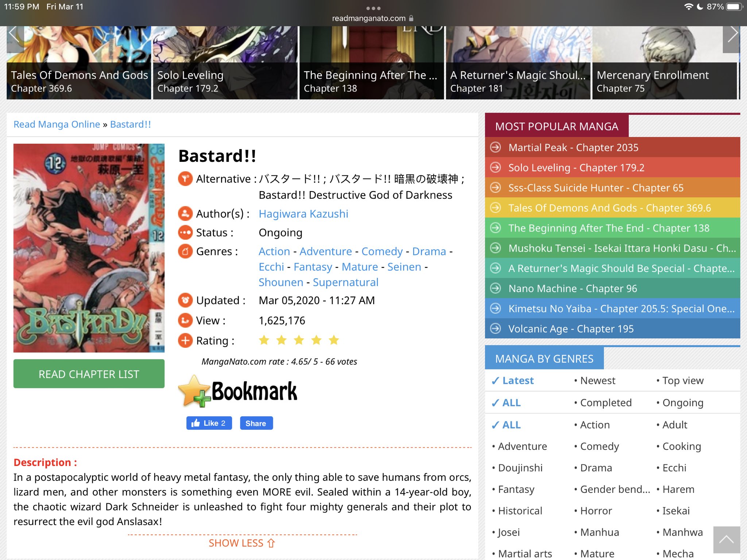The width and height of the screenshot is (747, 560).
Task: Open Read Manga Online breadcrumb
Action: click(57, 124)
